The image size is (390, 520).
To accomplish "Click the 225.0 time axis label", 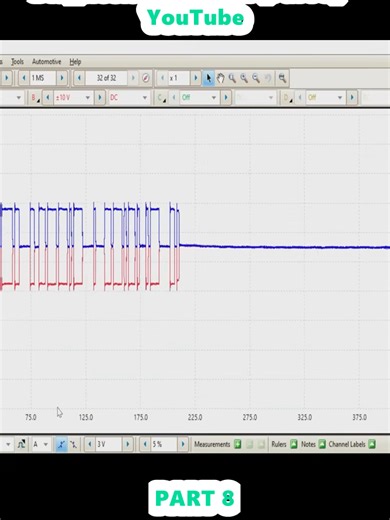I will (195, 417).
